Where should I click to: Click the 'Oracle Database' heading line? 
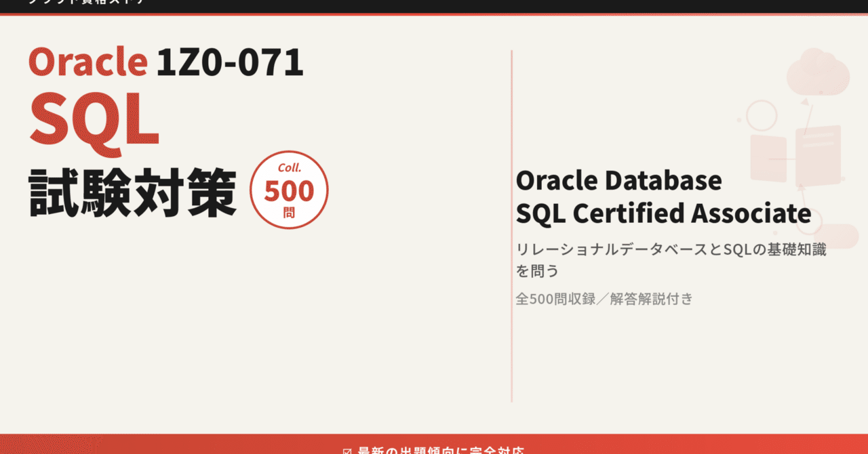point(618,181)
